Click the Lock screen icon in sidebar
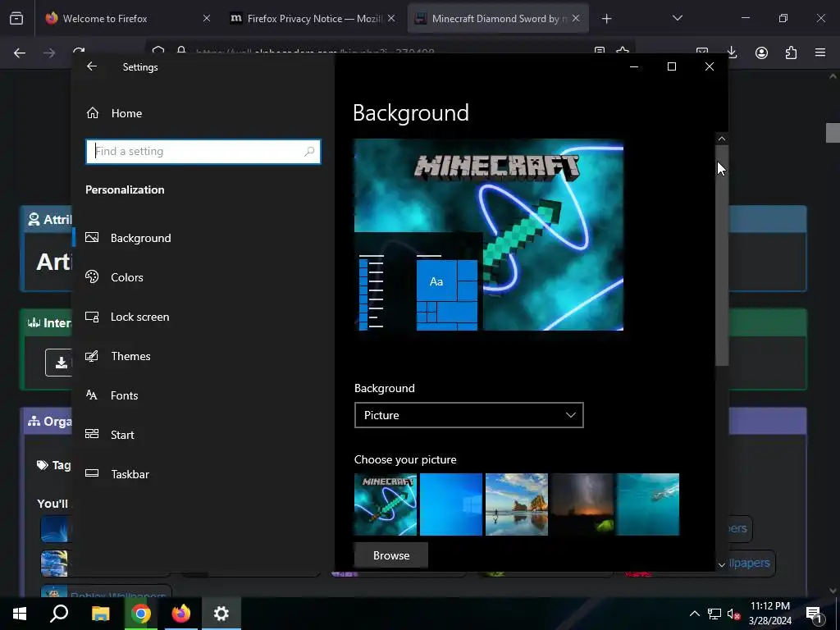 coord(92,317)
